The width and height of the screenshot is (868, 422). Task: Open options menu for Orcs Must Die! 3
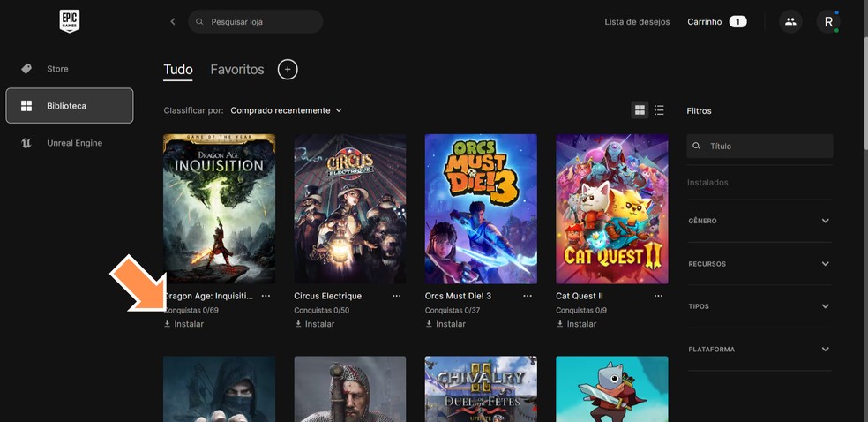click(528, 296)
